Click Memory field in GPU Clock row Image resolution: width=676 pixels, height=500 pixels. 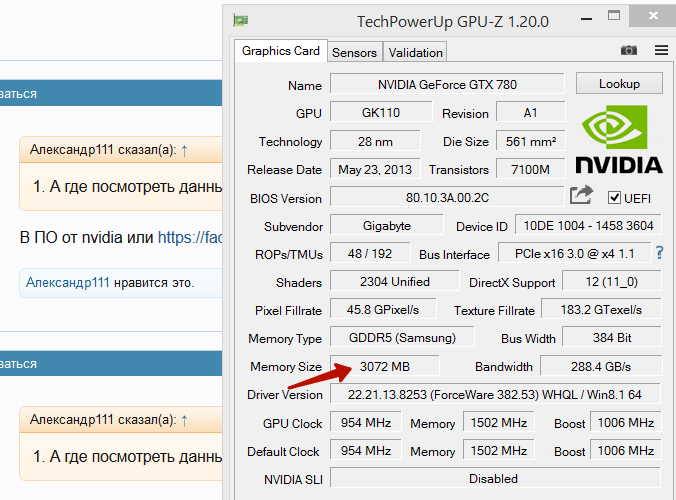(498, 422)
